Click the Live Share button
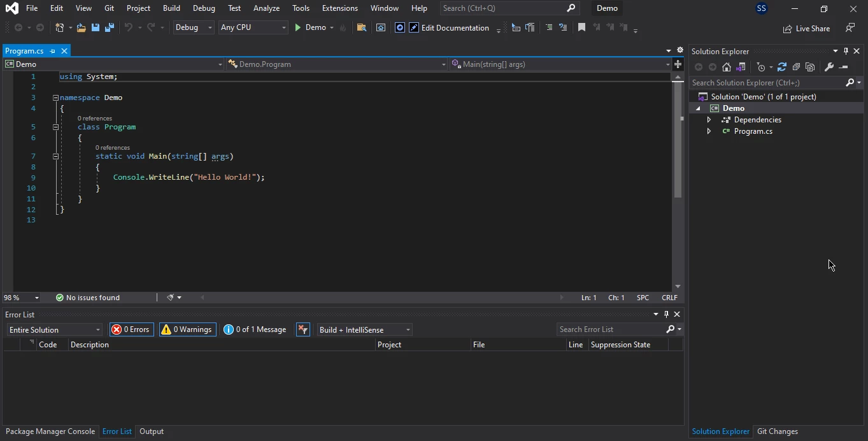868x441 pixels. (806, 28)
